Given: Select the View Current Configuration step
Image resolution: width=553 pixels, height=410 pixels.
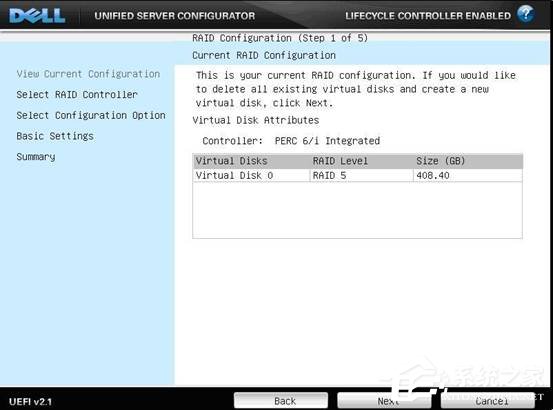Looking at the screenshot, I should click(x=88, y=74).
